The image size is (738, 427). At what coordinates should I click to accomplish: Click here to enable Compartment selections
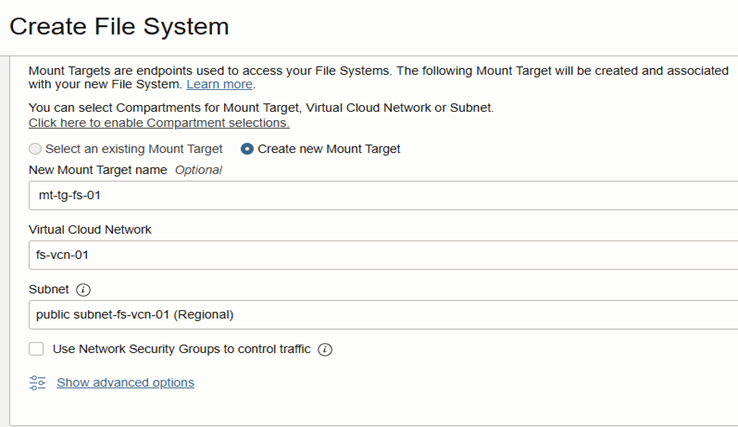(x=159, y=123)
